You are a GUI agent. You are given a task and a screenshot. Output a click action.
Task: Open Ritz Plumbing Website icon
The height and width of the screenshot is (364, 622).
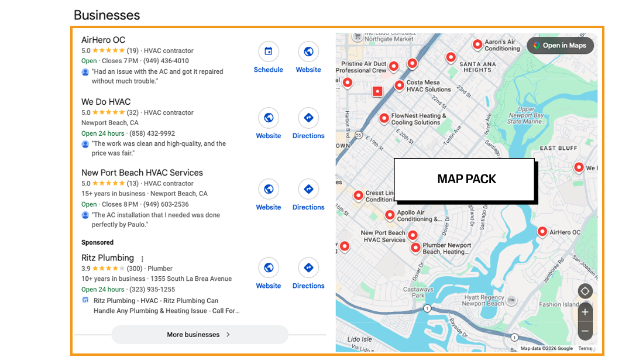(x=269, y=267)
